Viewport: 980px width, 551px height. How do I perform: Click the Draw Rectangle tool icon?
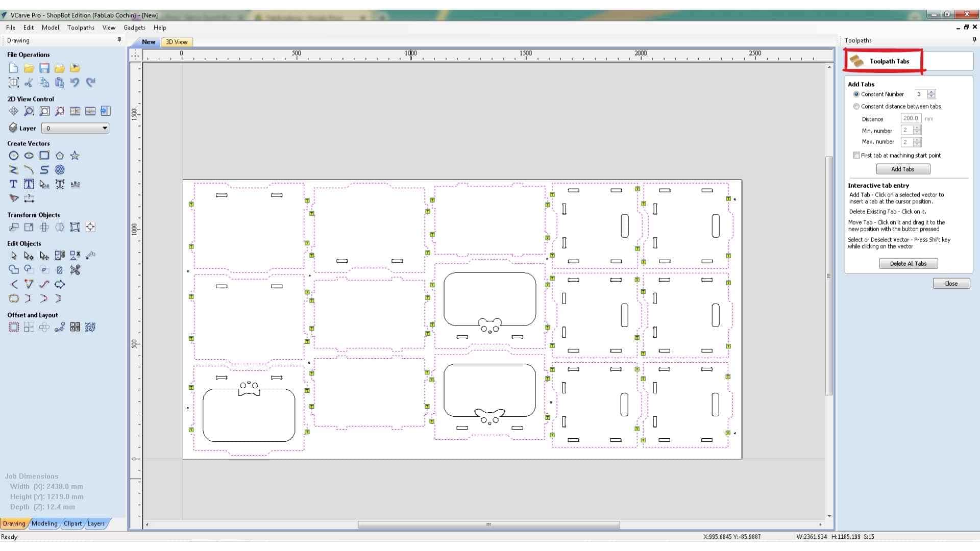[44, 156]
